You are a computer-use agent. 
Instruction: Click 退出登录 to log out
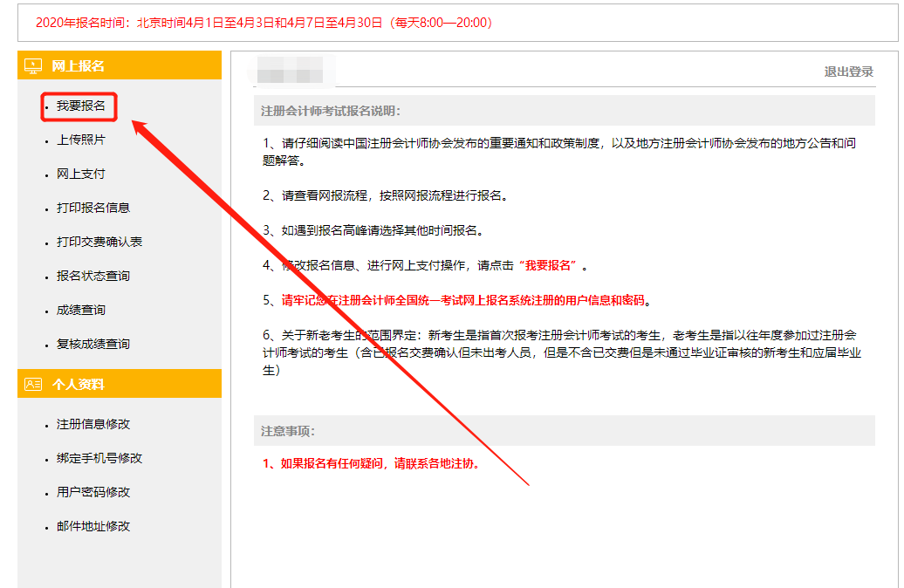848,72
